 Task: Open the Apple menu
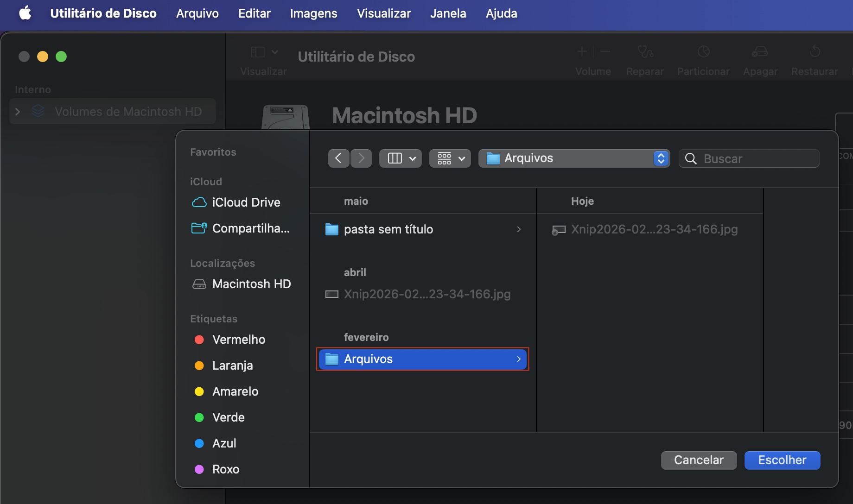coord(25,13)
